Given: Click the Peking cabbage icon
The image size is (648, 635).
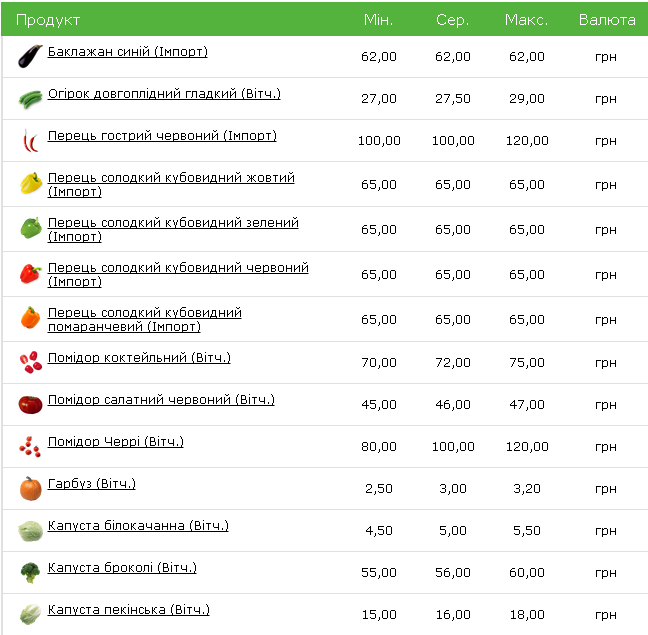Looking at the screenshot, I should click(31, 614).
